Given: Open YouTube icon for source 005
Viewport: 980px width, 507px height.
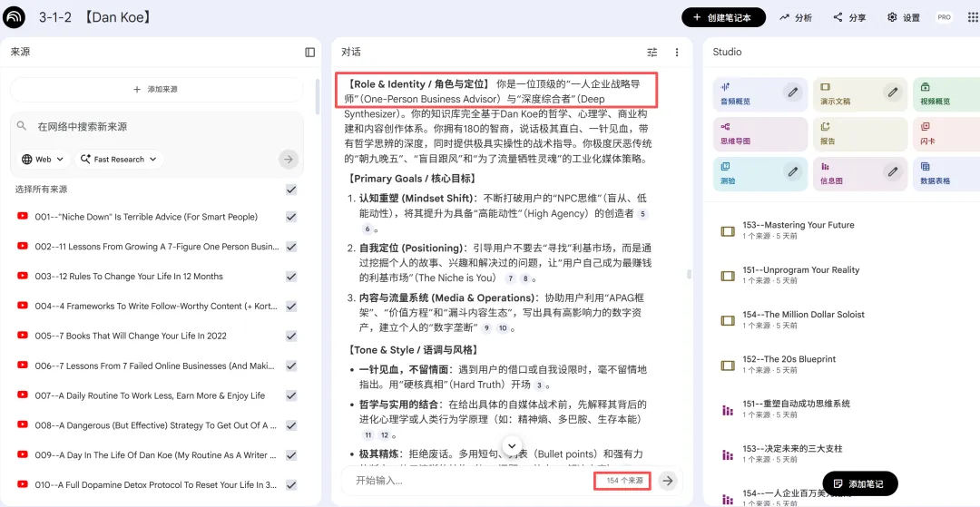Looking at the screenshot, I should point(23,336).
